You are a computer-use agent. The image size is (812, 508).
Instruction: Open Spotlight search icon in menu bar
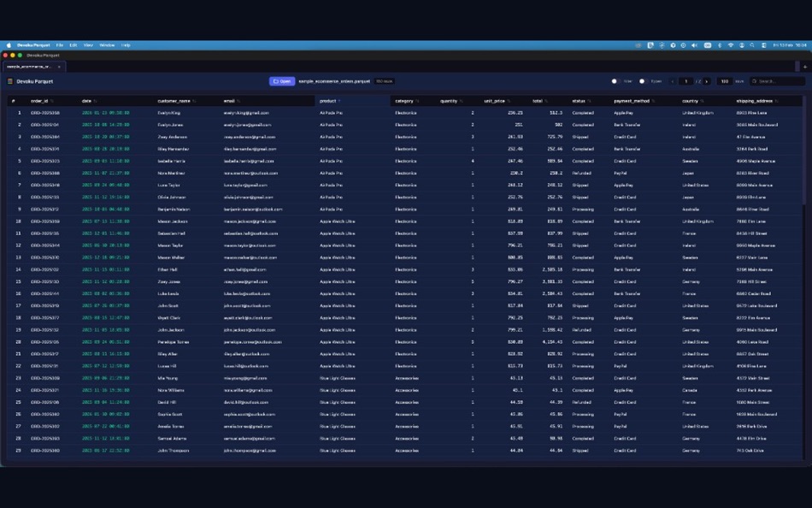[752, 45]
